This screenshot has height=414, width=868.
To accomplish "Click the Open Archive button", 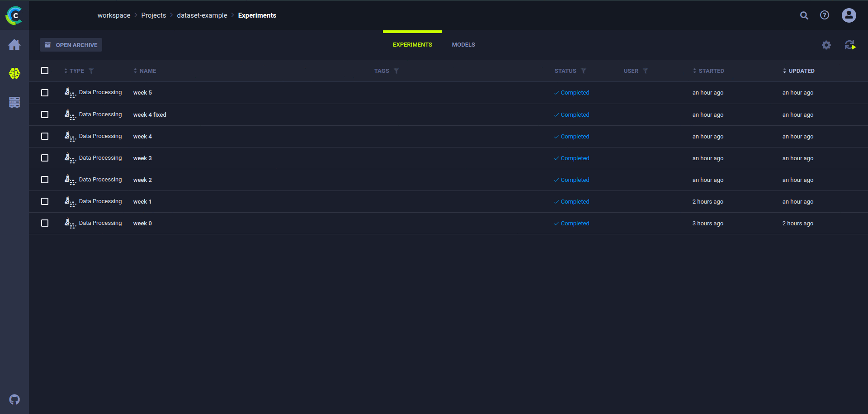I will pos(71,45).
